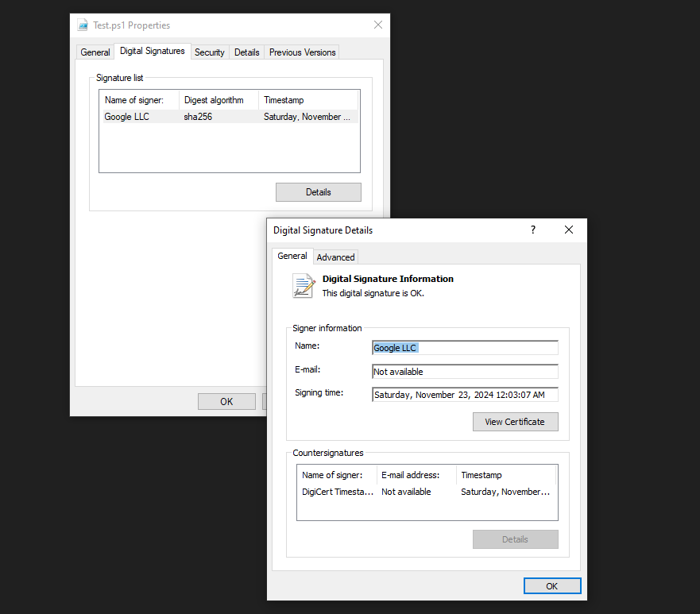Click the 'This digital signature is OK.' text
The height and width of the screenshot is (614, 700).
(373, 293)
